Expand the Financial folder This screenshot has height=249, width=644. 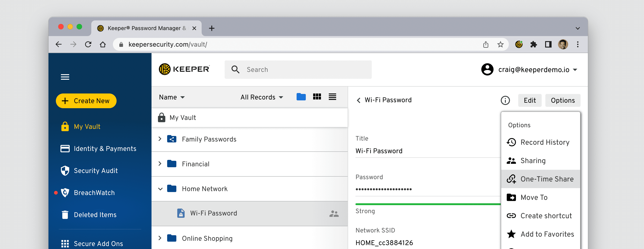(x=160, y=164)
